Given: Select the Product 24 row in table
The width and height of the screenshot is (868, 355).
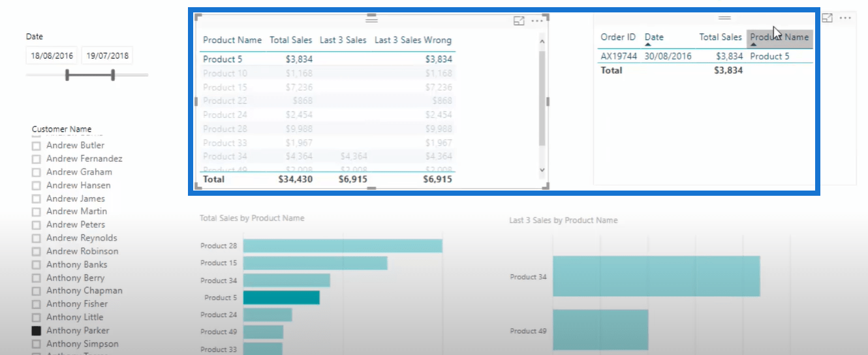Looking at the screenshot, I should [x=328, y=115].
